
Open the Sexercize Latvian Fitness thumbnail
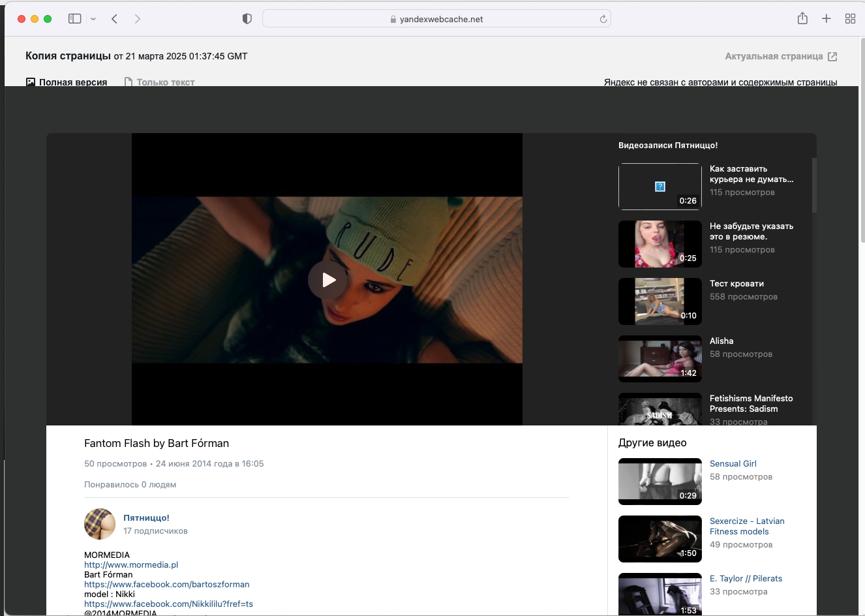click(x=660, y=539)
